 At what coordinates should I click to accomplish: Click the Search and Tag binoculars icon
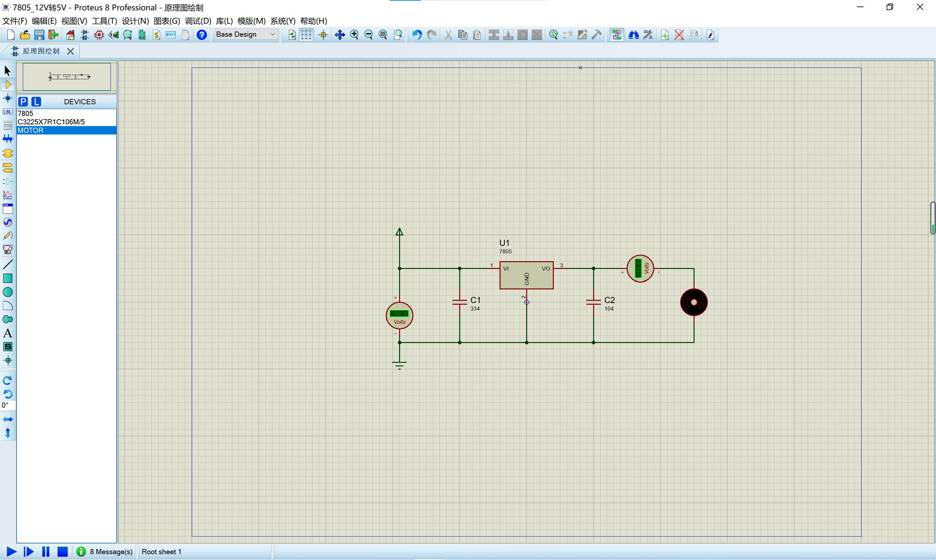point(633,35)
